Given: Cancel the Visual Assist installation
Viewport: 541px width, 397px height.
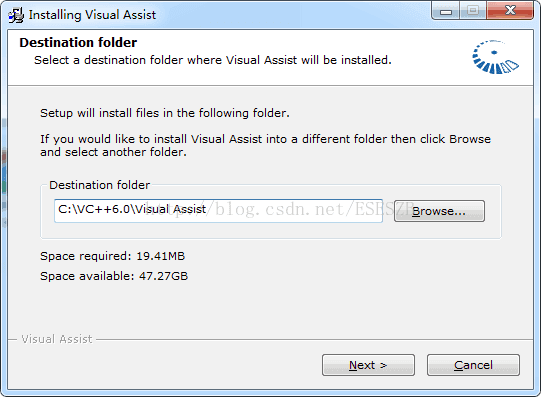Looking at the screenshot, I should tap(473, 365).
